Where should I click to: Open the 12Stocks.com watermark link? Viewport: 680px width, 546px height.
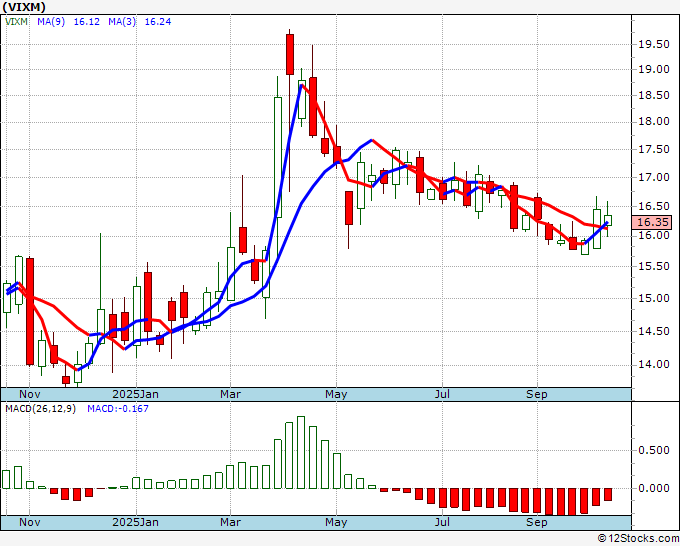637,539
